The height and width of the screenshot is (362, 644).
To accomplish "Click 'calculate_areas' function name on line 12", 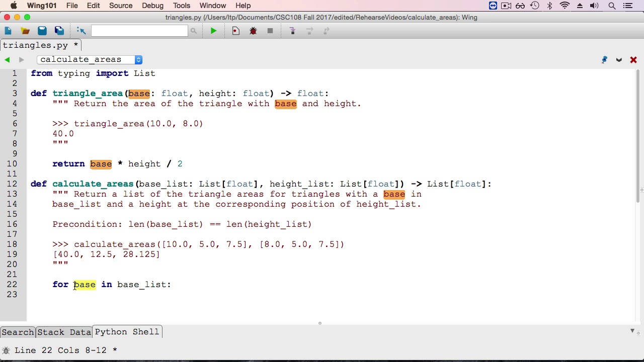I will coord(93,184).
